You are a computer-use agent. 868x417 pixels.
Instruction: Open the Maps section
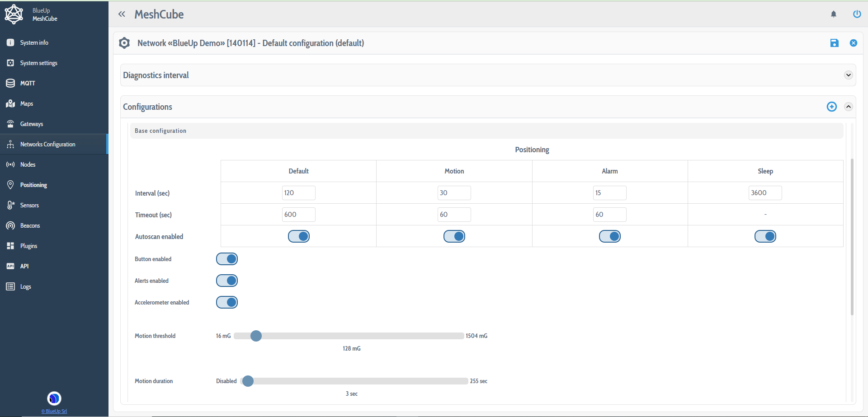coord(26,103)
